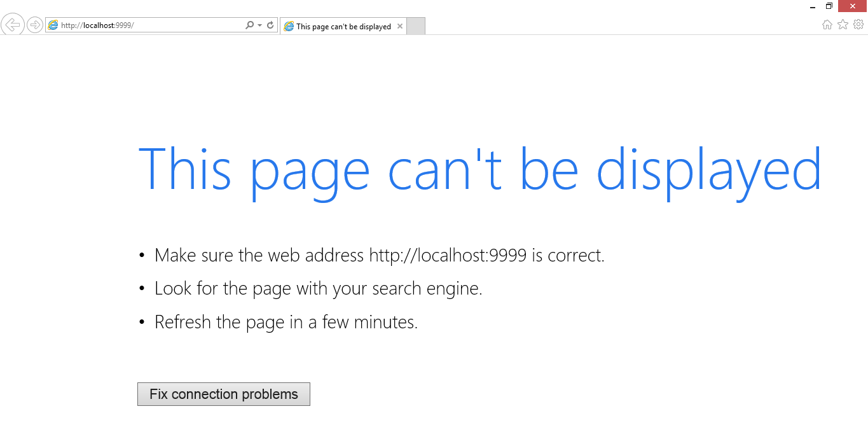Screen dimensions: 868x439
Task: Expand the address bar autocomplete dropdown arrow
Action: coord(259,25)
